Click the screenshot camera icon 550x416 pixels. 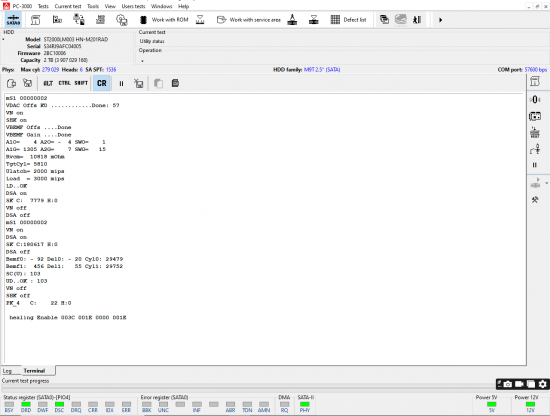tap(508, 384)
